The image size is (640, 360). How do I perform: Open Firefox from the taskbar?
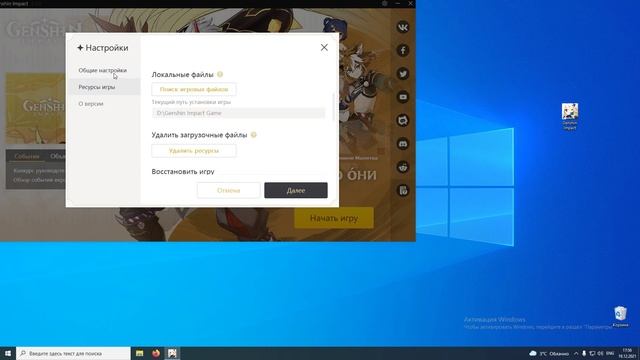click(156, 353)
